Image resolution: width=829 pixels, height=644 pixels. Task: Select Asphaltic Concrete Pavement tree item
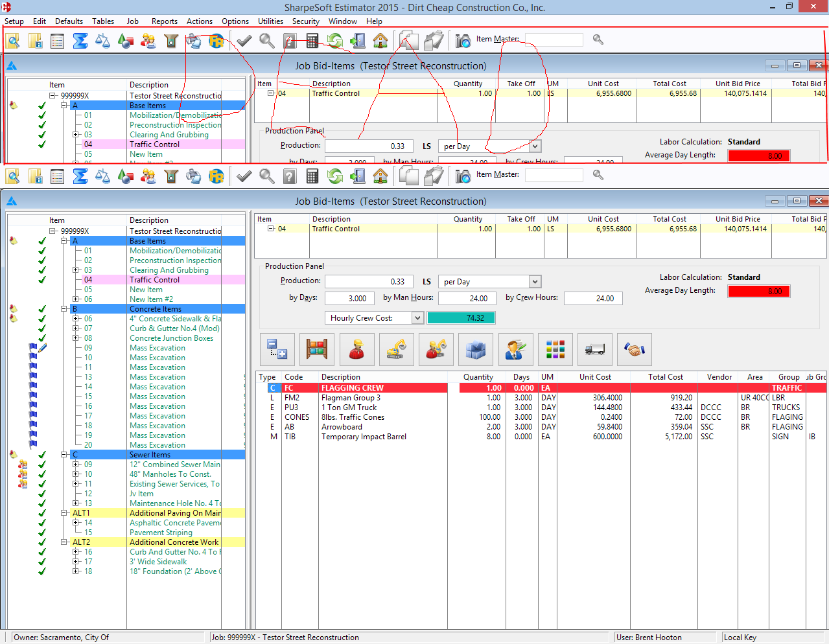coord(175,523)
